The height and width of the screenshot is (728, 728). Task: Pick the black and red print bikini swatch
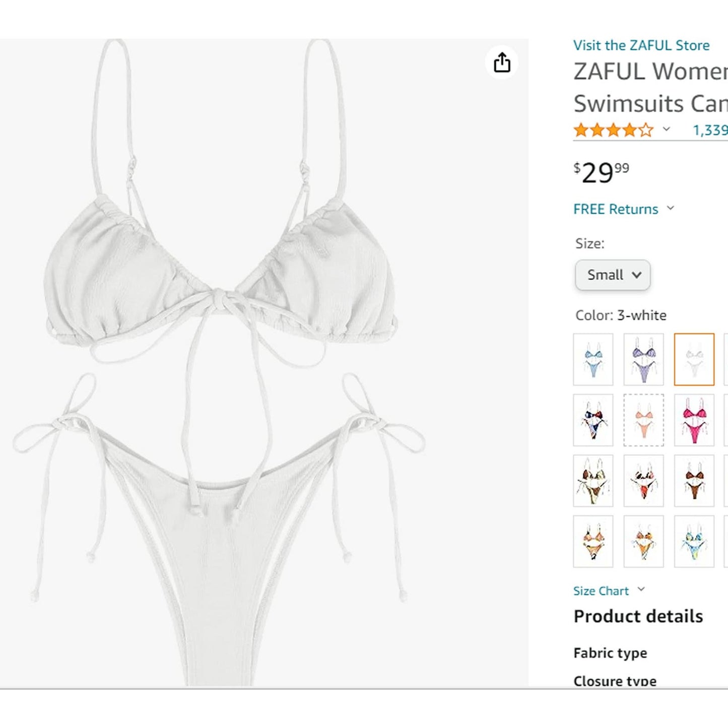[x=643, y=481]
